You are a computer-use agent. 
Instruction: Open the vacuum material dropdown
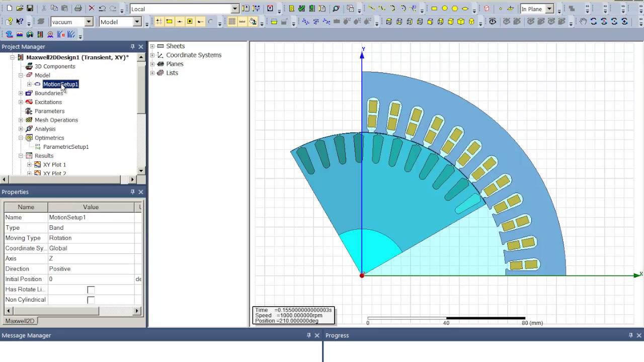[72, 22]
